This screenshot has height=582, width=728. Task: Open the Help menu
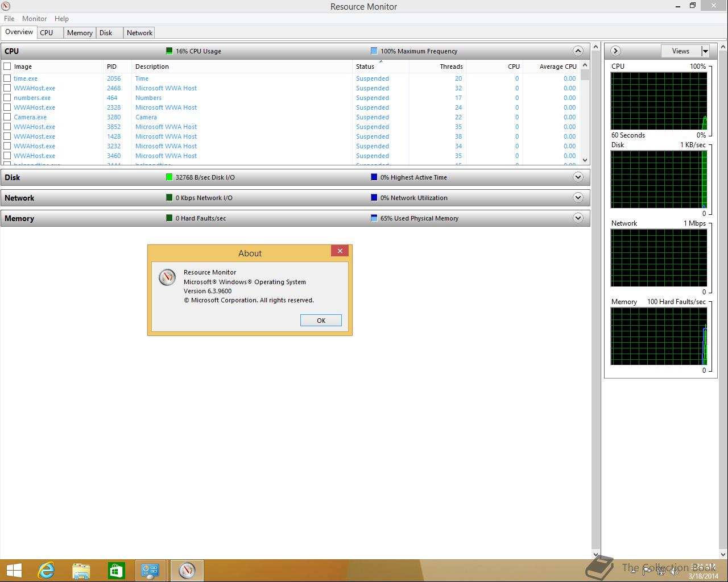click(x=61, y=19)
